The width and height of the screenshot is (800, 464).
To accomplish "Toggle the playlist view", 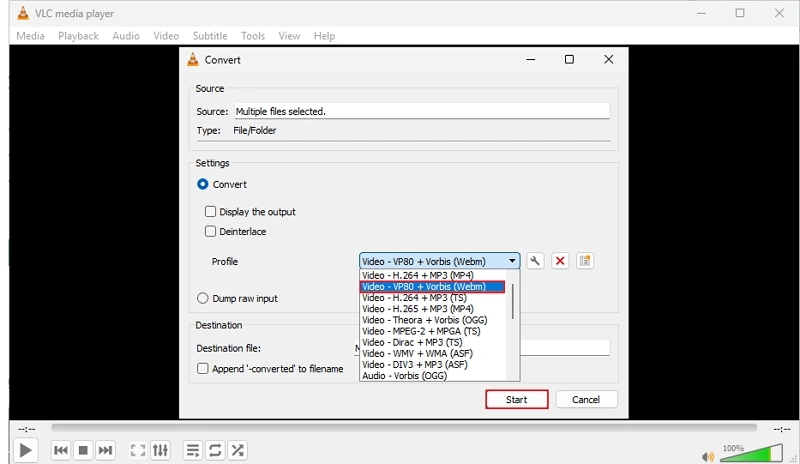I will tap(193, 450).
